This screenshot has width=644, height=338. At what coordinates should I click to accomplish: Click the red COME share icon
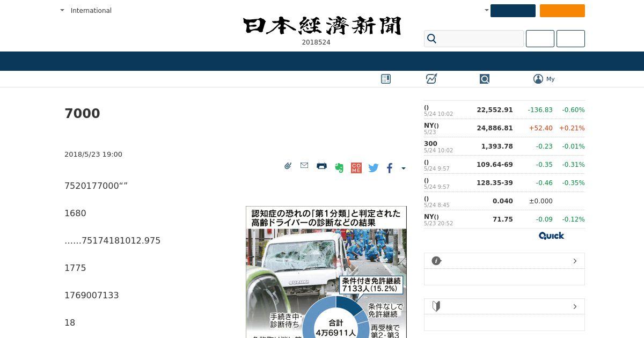tap(356, 168)
